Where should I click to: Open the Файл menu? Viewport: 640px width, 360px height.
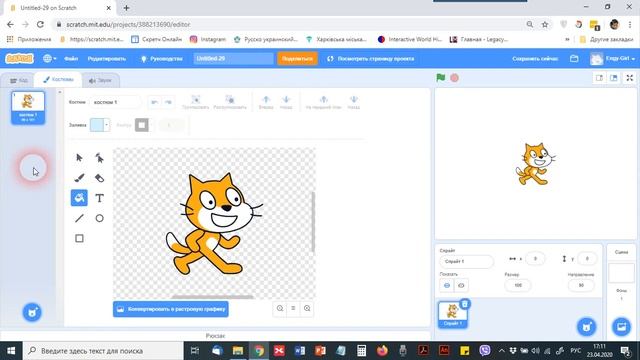(71, 58)
